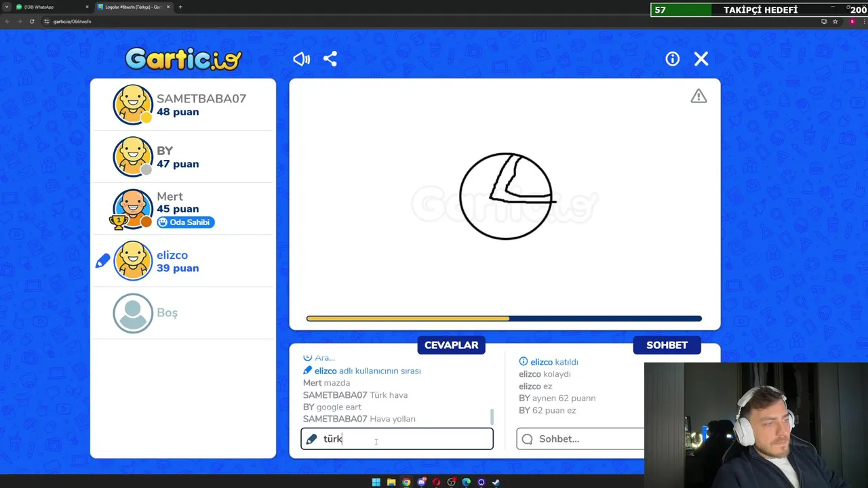
Task: Click elizco's chat message kolaydı
Action: [x=545, y=374]
